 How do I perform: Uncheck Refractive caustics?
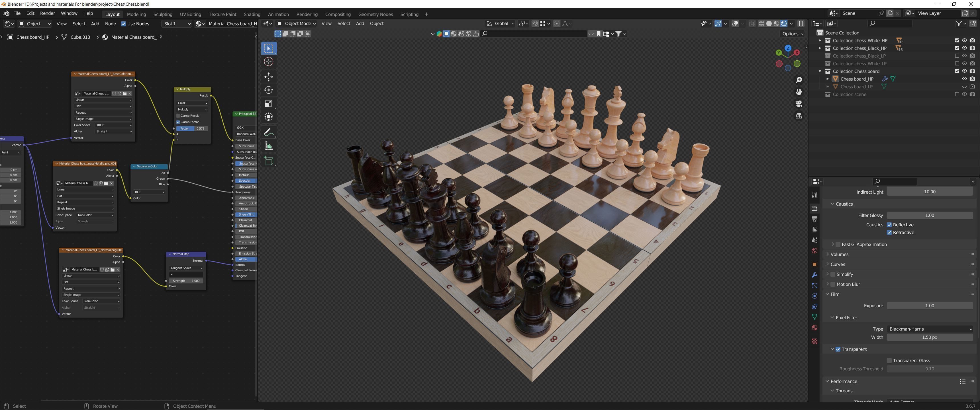889,233
